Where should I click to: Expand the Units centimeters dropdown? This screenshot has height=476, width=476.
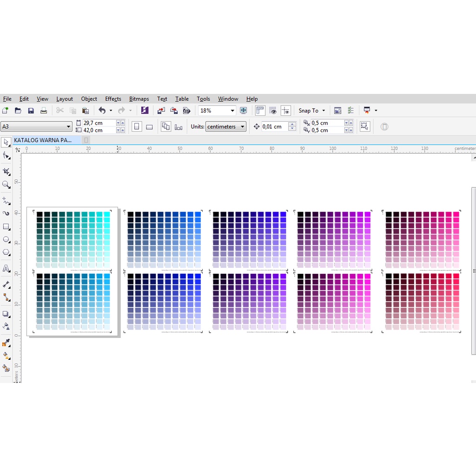[242, 126]
